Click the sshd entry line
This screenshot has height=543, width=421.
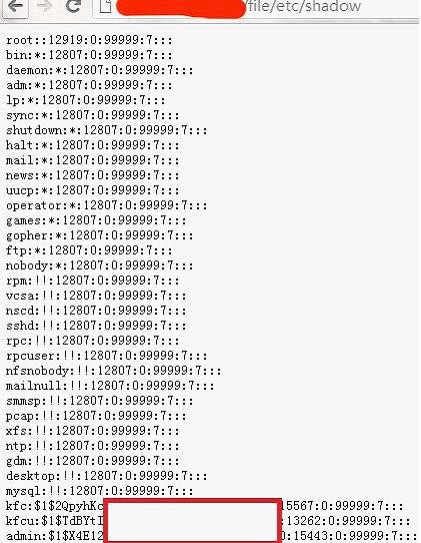[96, 326]
